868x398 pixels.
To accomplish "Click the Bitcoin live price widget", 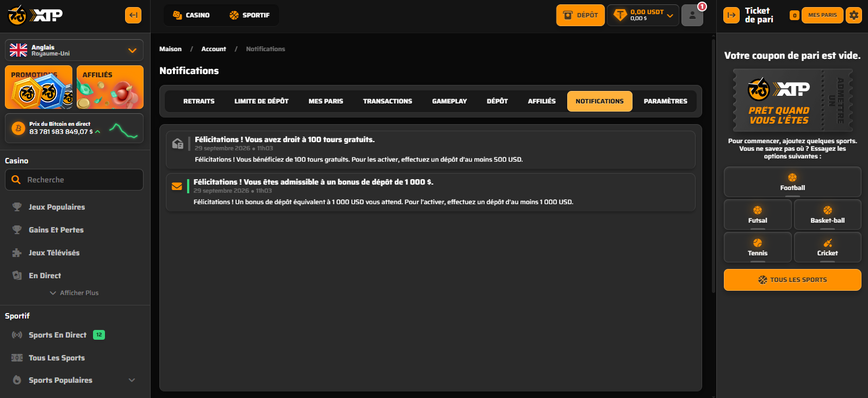I will pyautogui.click(x=74, y=128).
